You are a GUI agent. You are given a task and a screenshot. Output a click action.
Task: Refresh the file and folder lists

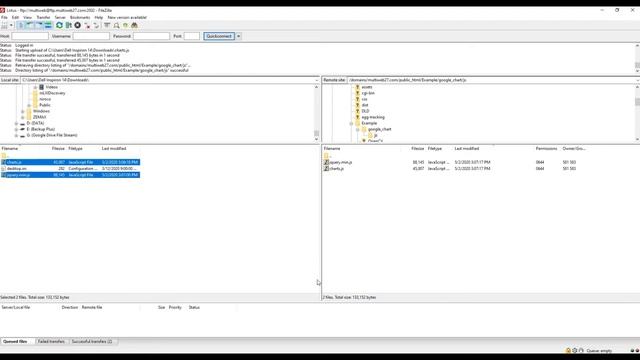(x=59, y=25)
